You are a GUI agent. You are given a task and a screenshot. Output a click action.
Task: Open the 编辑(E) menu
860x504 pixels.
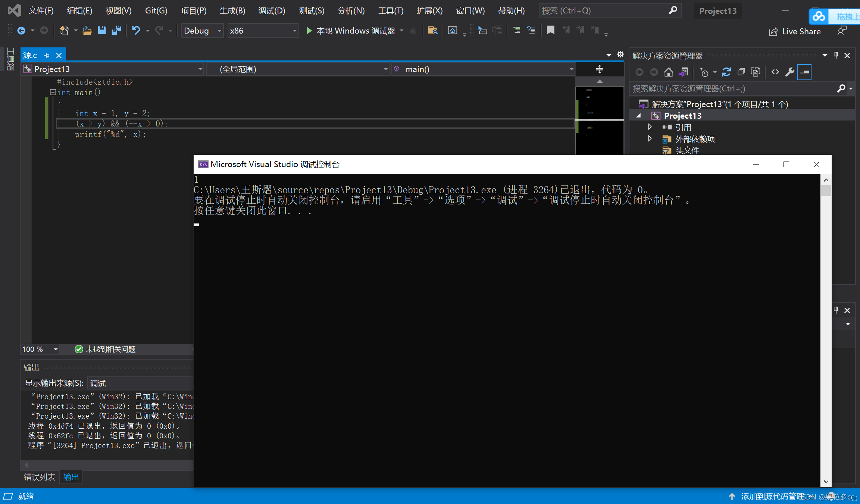[x=79, y=11]
